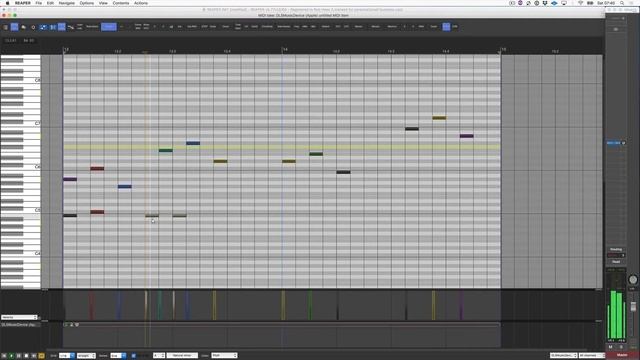Open the Edit menu
Screen dimensions: 640x360
coord(50,3)
